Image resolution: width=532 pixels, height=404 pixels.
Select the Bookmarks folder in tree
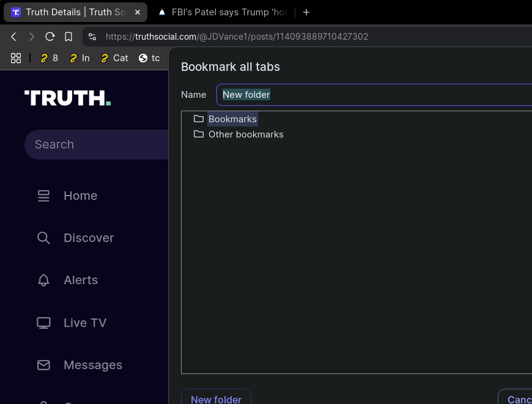point(232,119)
